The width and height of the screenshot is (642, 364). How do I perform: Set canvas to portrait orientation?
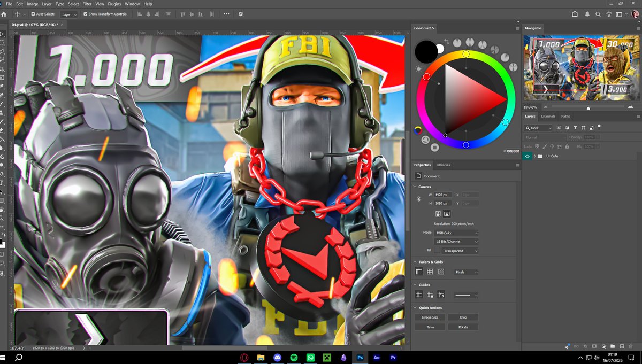[438, 214]
